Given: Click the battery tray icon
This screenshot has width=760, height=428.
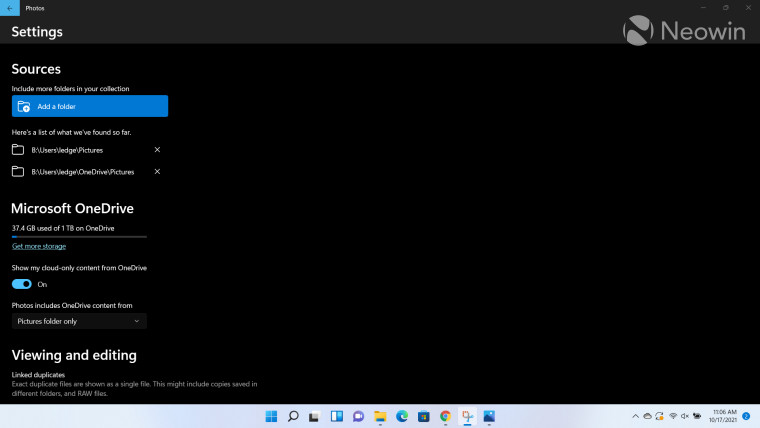Looking at the screenshot, I should (697, 416).
